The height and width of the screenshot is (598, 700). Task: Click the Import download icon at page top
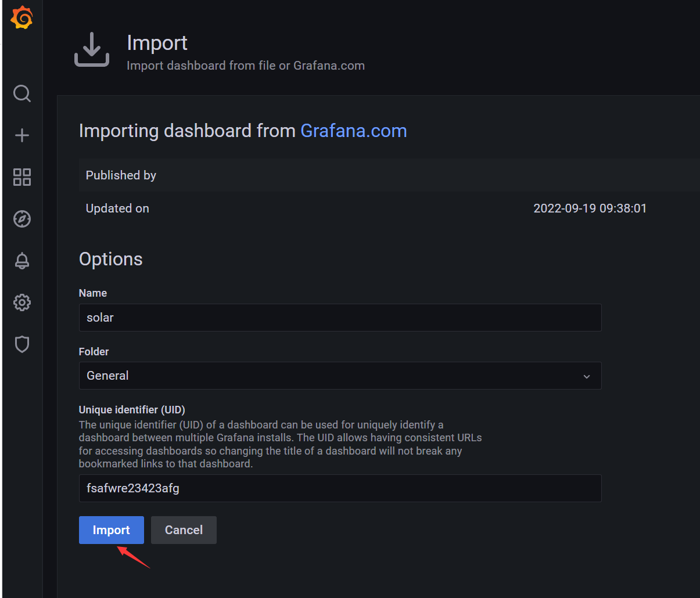click(91, 49)
